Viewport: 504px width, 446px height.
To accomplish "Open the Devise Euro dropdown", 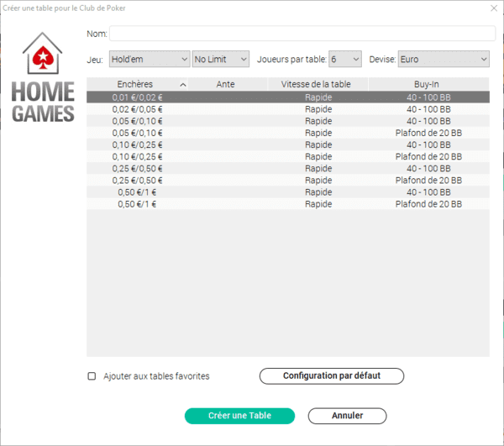I will 444,59.
